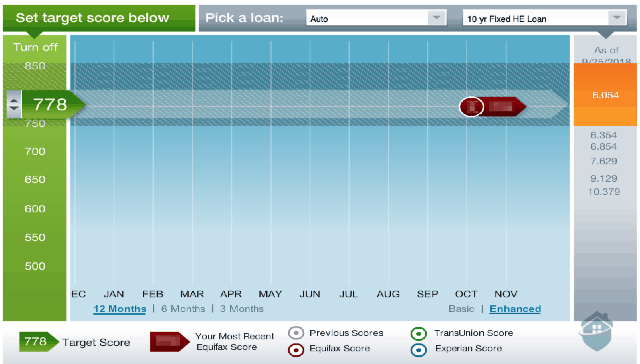Click the Set target score below header
This screenshot has width=640, height=364.
[92, 18]
